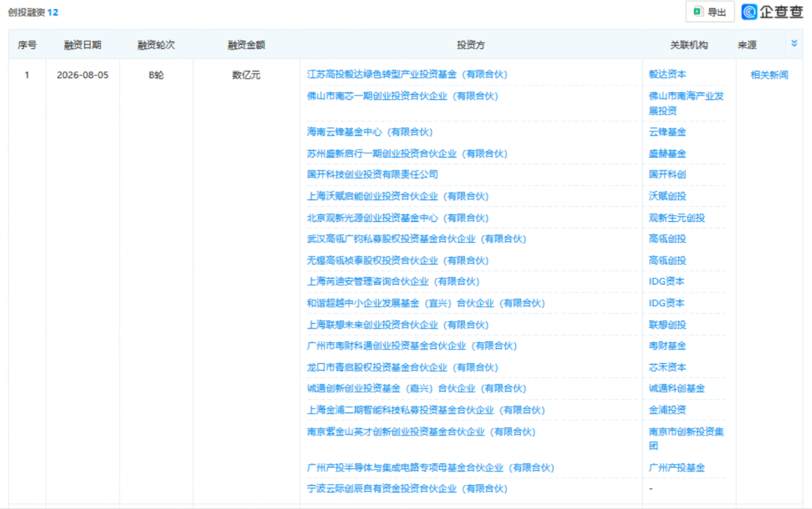Open 沃赋创投 related institution
812x509 pixels.
click(667, 196)
